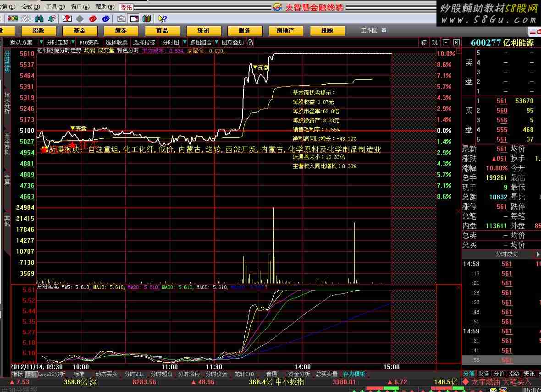Switch to 总买卖量 bottom tab

click(x=327, y=374)
